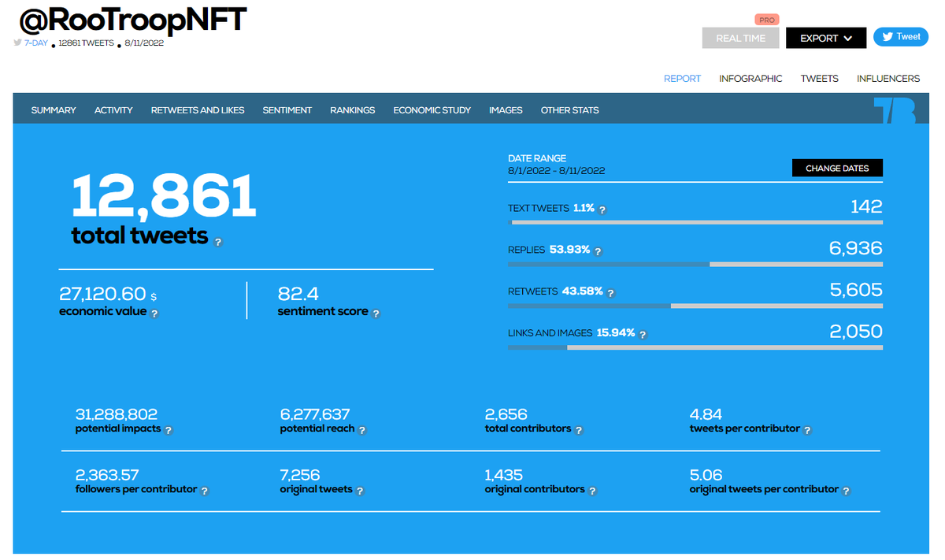Click the @RooTroopNFT report title

(x=133, y=19)
